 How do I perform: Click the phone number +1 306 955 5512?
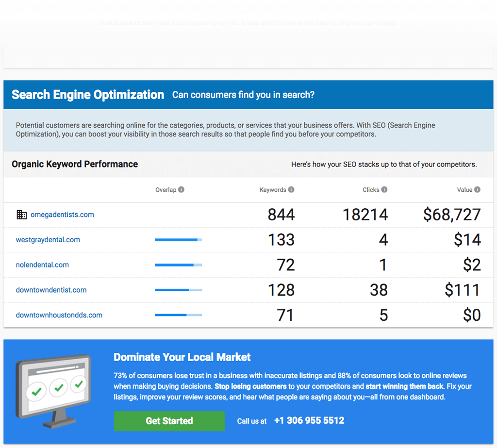point(309,420)
